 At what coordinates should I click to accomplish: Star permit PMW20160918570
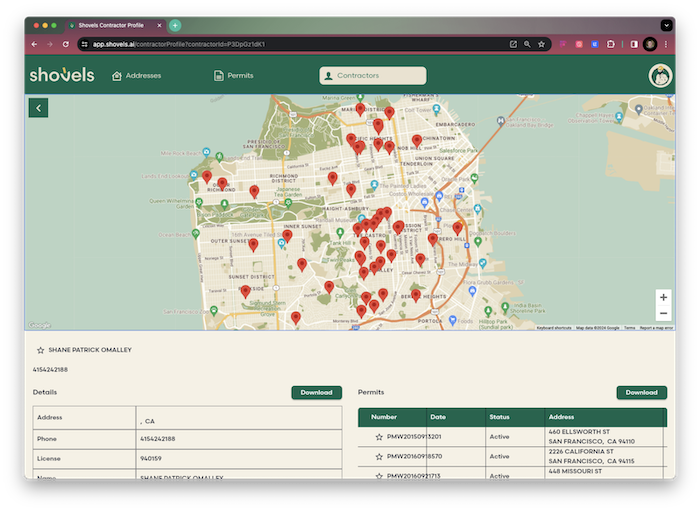pyautogui.click(x=379, y=457)
